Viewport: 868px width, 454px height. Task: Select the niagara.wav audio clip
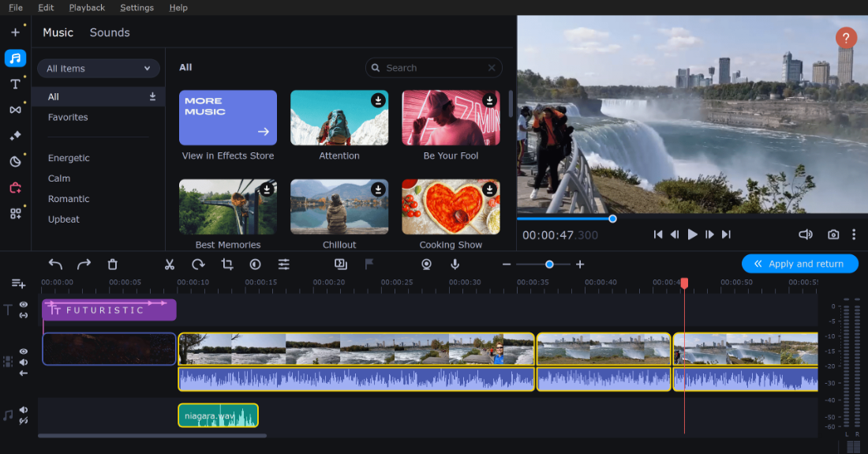(218, 415)
